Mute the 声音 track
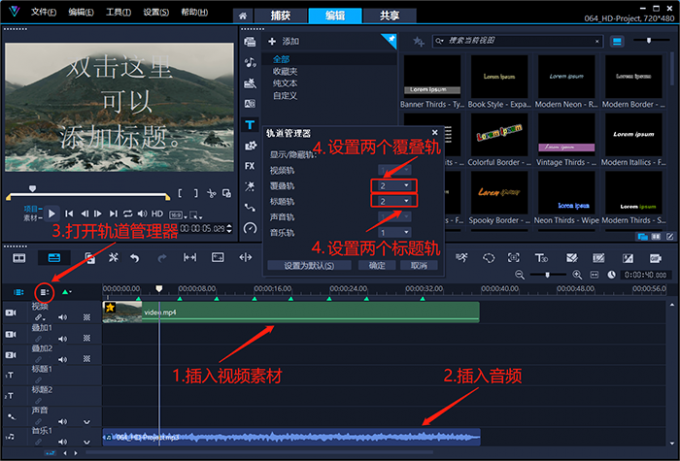 coord(62,421)
